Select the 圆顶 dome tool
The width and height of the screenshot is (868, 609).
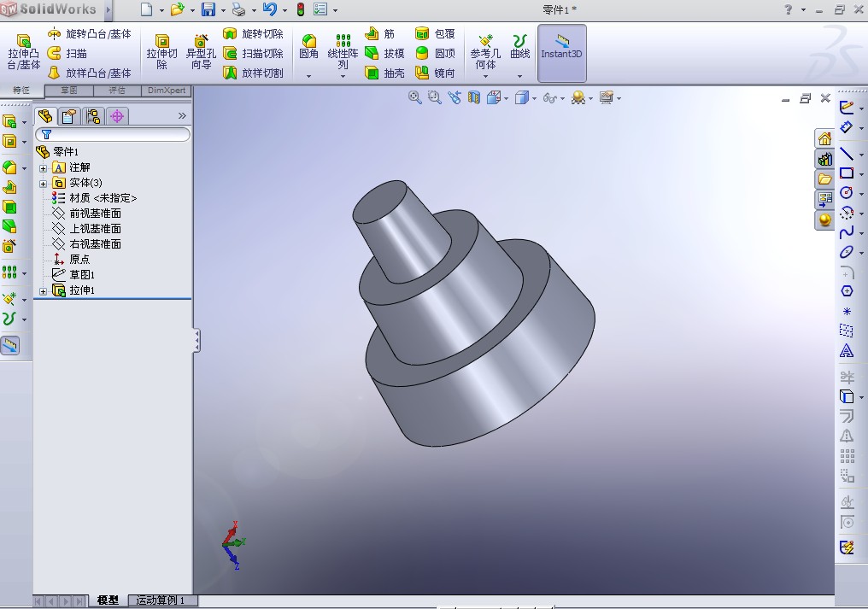(x=435, y=54)
